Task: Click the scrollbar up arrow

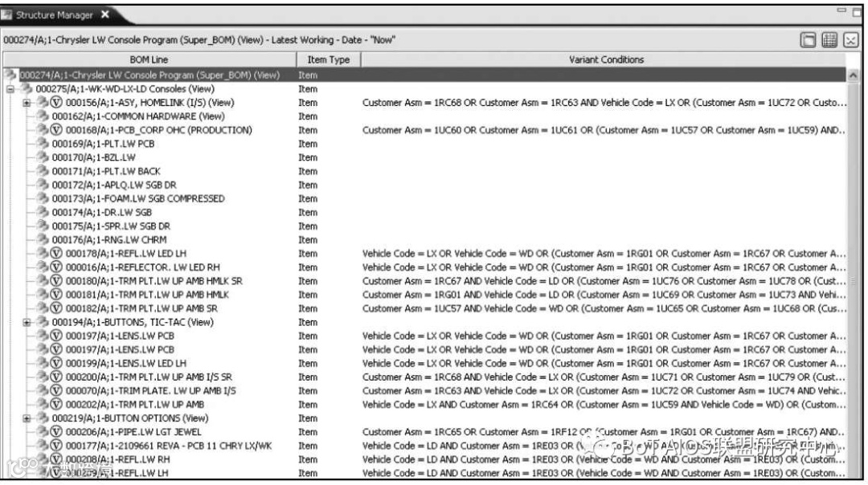Action: point(853,75)
